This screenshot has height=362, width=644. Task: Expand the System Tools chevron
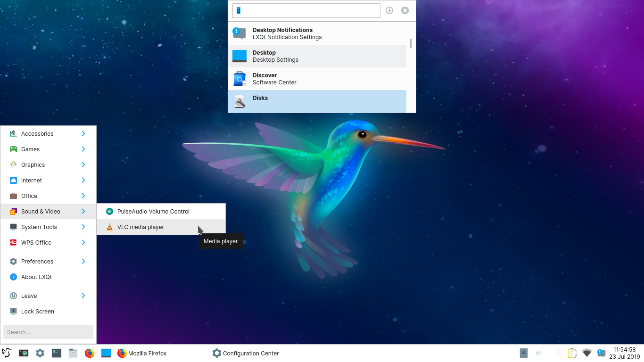click(x=83, y=227)
